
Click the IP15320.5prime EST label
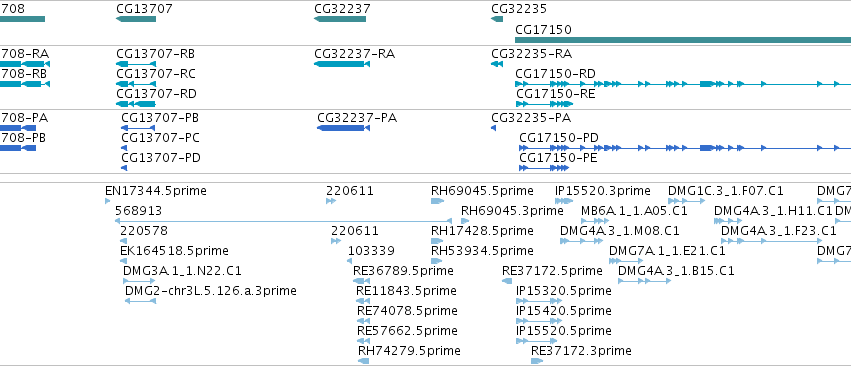click(x=564, y=291)
